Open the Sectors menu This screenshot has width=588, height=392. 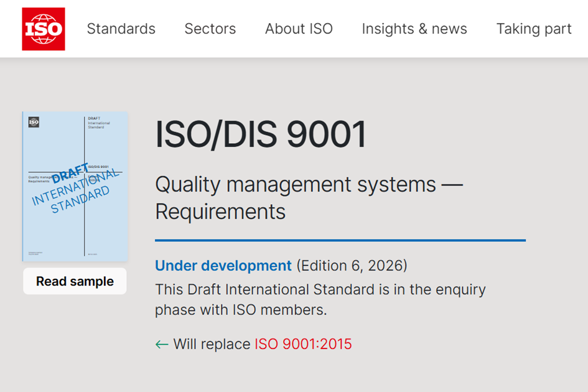tap(210, 29)
